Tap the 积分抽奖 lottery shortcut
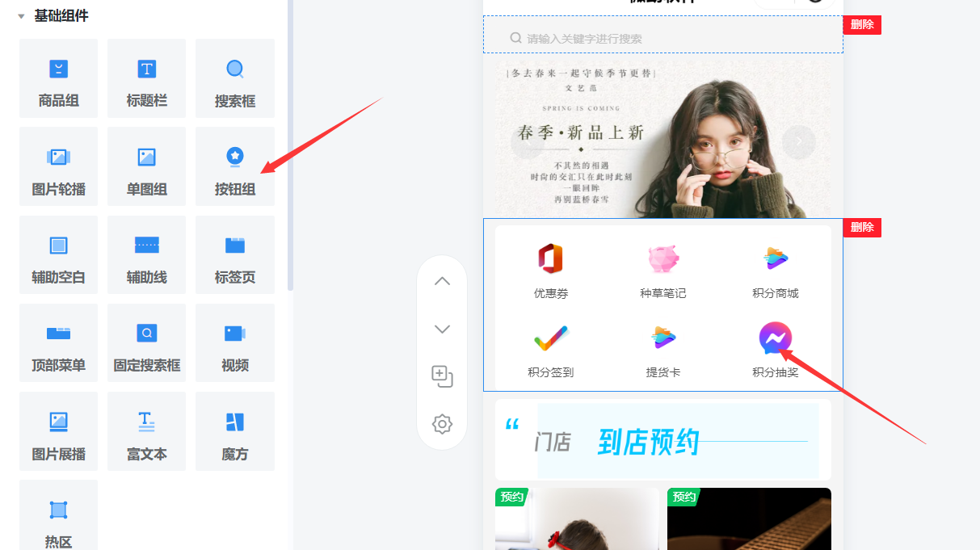 click(776, 351)
